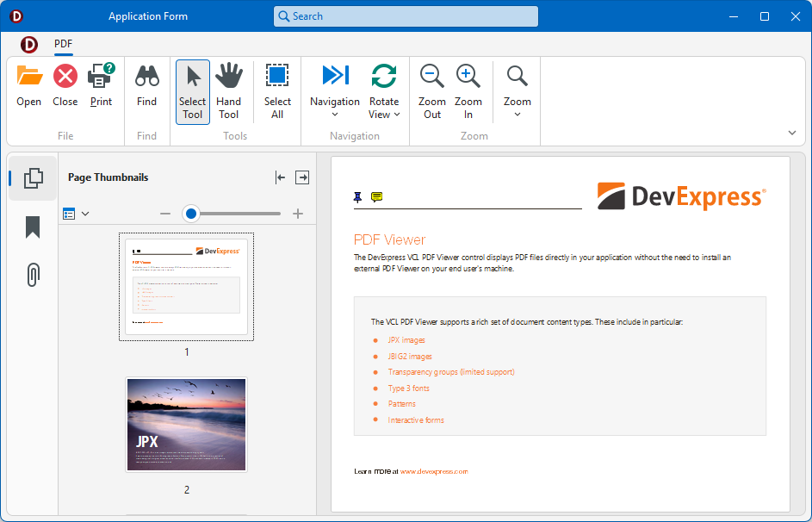Click 'Transparency groups (limited support)' text

(x=451, y=372)
